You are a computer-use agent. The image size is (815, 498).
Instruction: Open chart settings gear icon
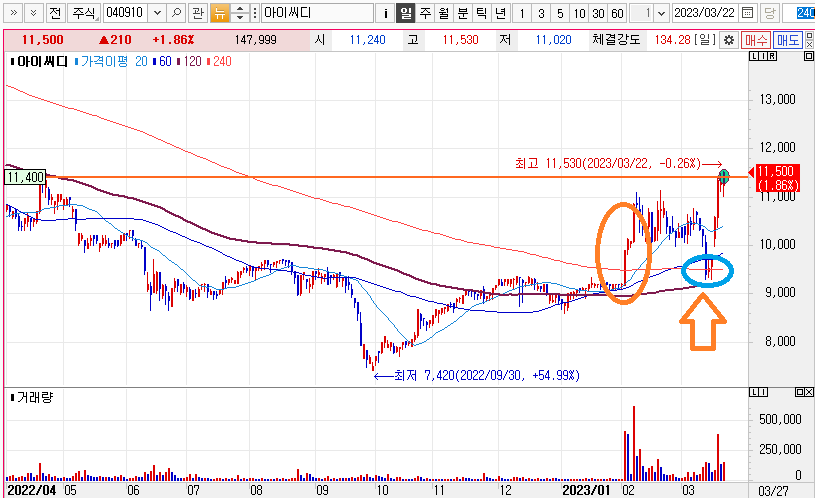pyautogui.click(x=729, y=40)
